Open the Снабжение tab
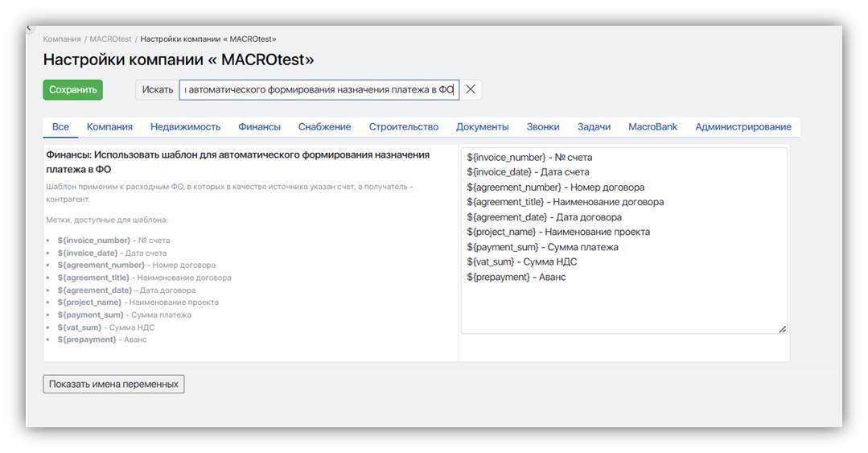The width and height of the screenshot is (868, 453). click(324, 127)
